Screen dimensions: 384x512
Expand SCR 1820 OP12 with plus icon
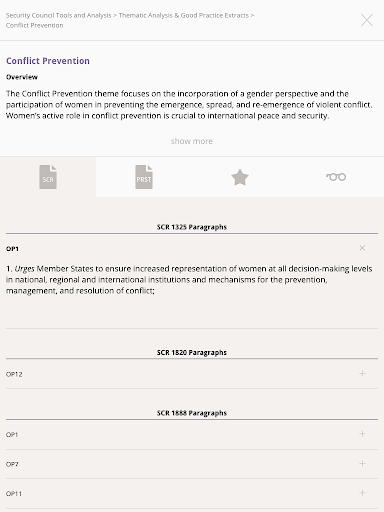[x=362, y=373]
